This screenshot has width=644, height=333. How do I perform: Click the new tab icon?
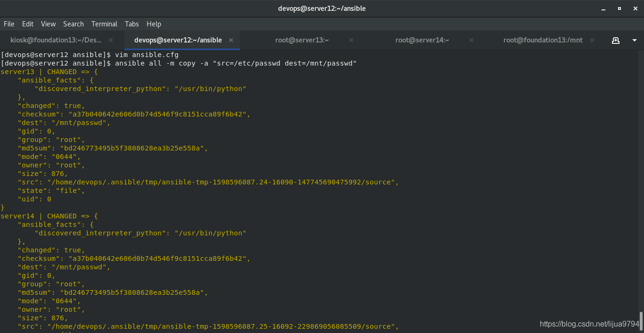tap(616, 40)
